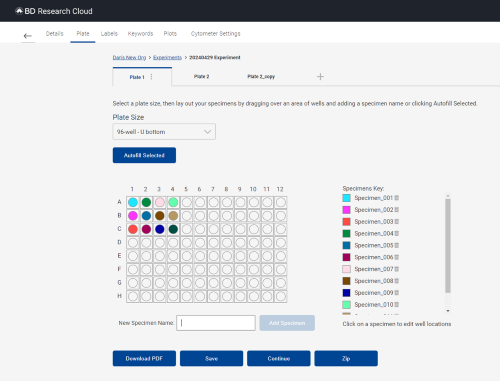Viewport: 500px width, 381px height.
Task: Select mint green well A4
Action: [x=173, y=202]
